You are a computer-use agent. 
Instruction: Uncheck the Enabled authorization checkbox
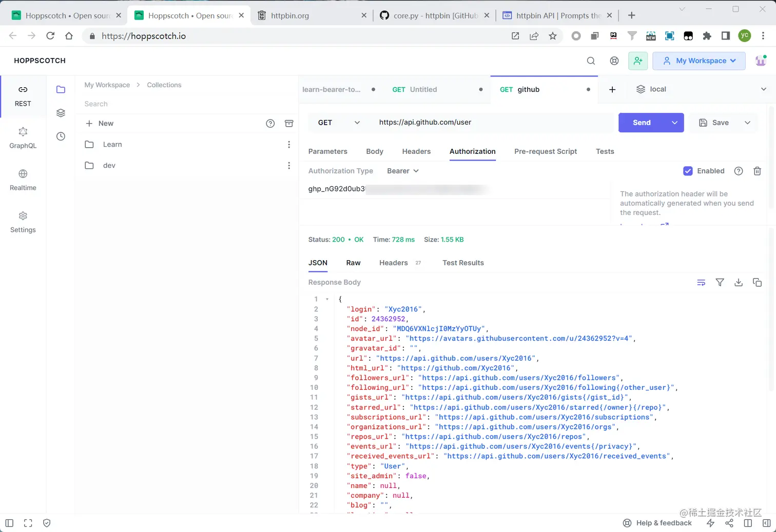688,171
